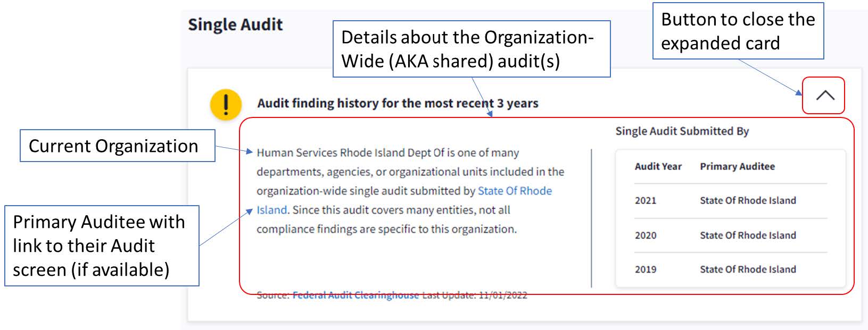Viewport: 868px width, 330px height.
Task: Click State Of Rhode Island in 2020 row
Action: coord(748,235)
